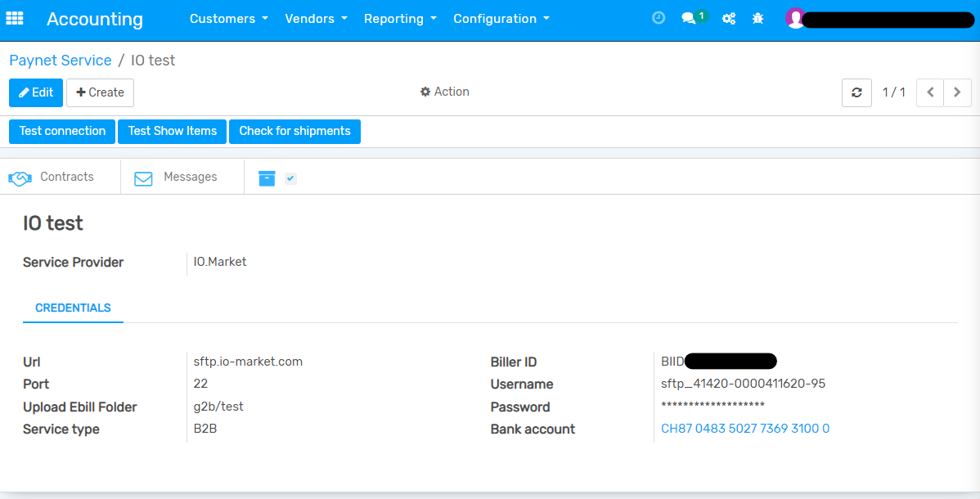This screenshot has width=980, height=499.
Task: Navigate back via the Paynet Service breadcrumb
Action: click(x=60, y=60)
